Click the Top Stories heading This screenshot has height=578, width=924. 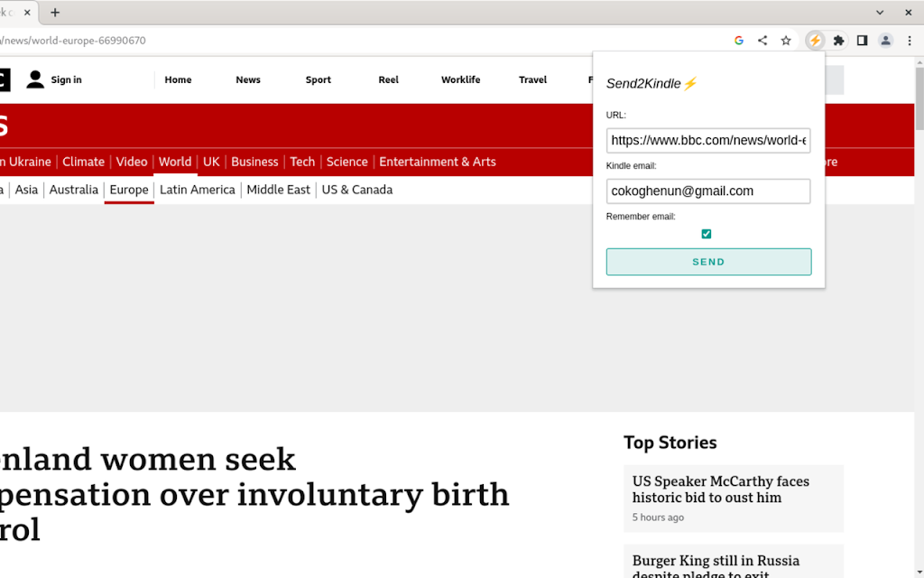point(670,443)
